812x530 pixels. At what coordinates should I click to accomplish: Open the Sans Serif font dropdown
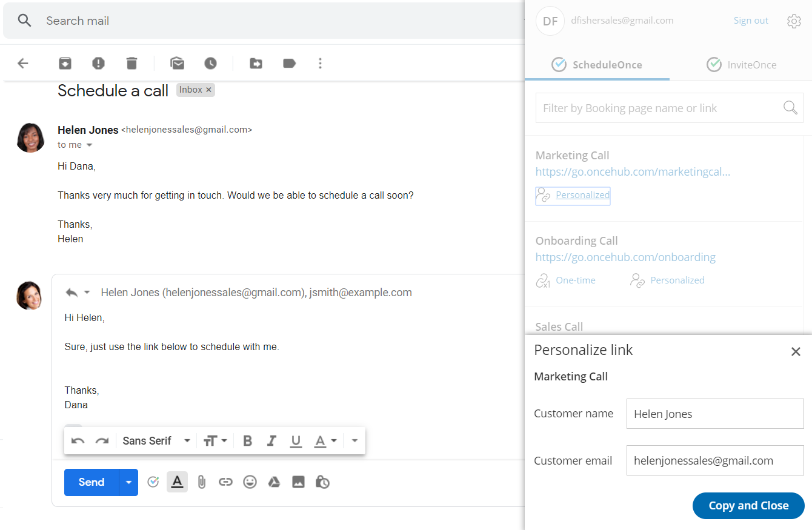(x=156, y=441)
